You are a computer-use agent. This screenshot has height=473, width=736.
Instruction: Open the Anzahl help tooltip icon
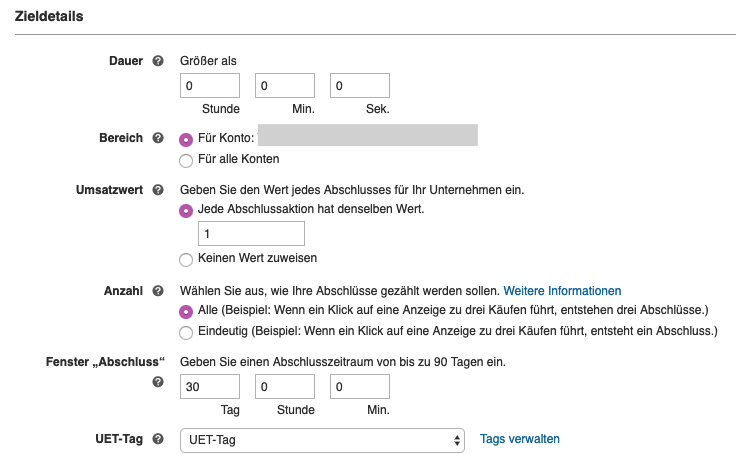click(x=158, y=291)
